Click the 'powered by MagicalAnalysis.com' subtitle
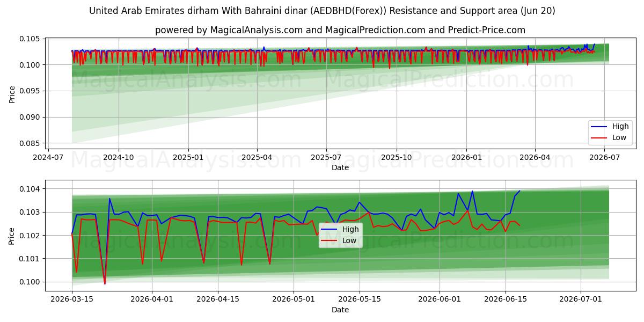The height and width of the screenshot is (322, 644). (340, 30)
